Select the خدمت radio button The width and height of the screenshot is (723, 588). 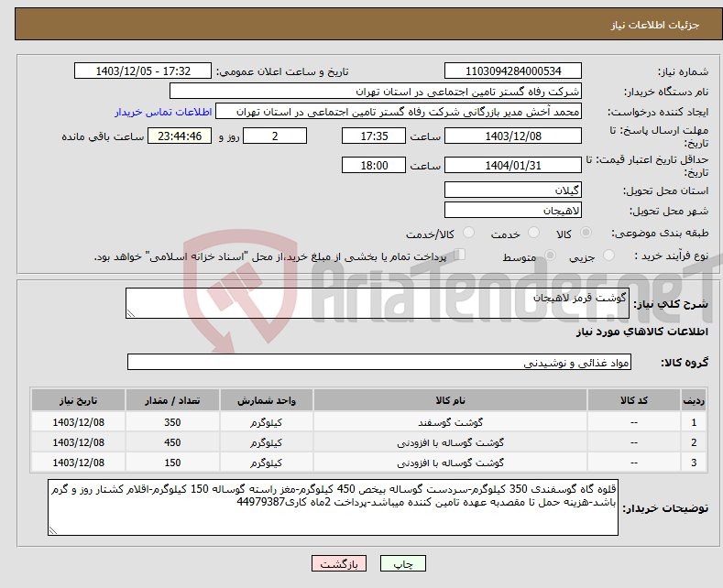533,233
